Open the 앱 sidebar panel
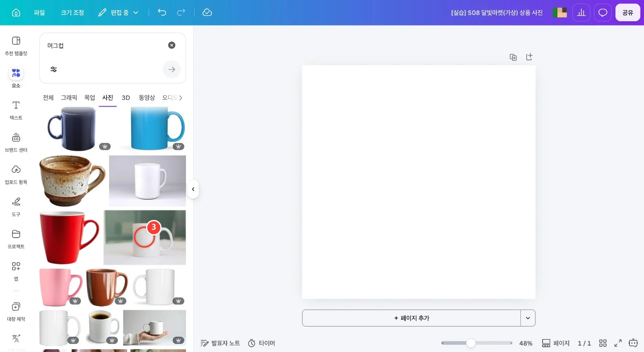Image resolution: width=644 pixels, height=352 pixels. coord(16,271)
